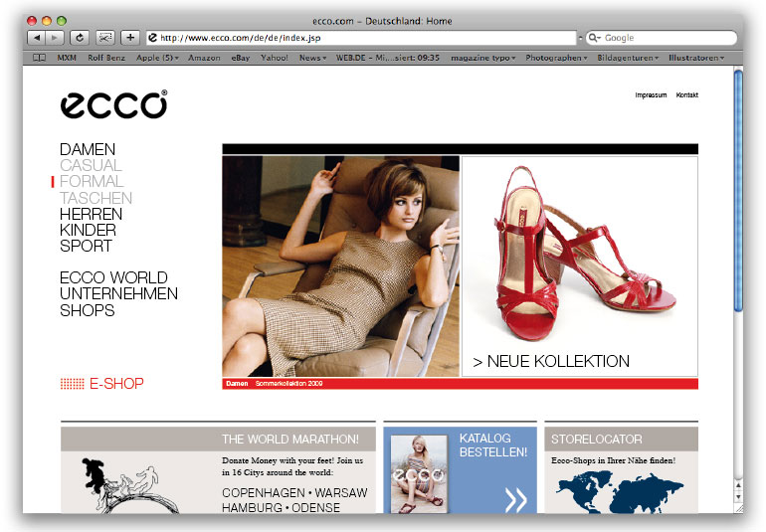
Task: Select HERREN in the site menu
Action: pyautogui.click(x=91, y=214)
